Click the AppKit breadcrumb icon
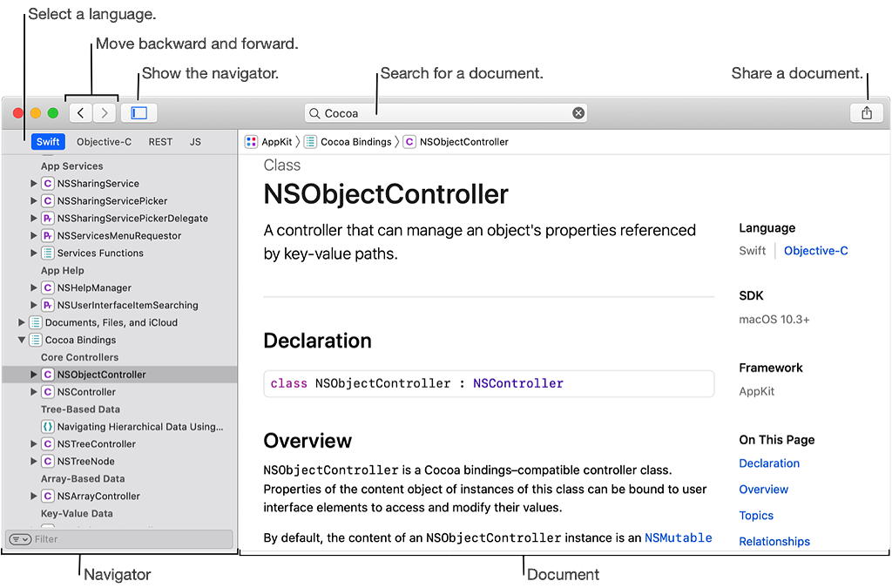This screenshot has width=892, height=588. [251, 142]
